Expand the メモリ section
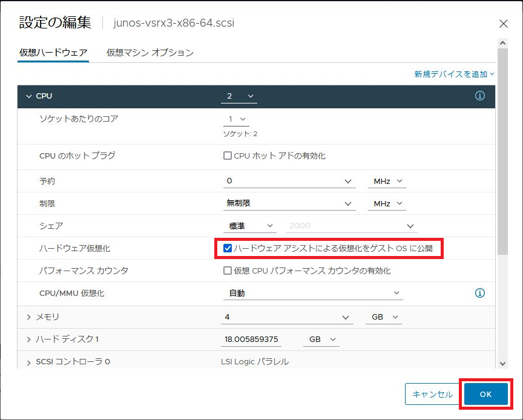The height and width of the screenshot is (420, 523). click(28, 317)
